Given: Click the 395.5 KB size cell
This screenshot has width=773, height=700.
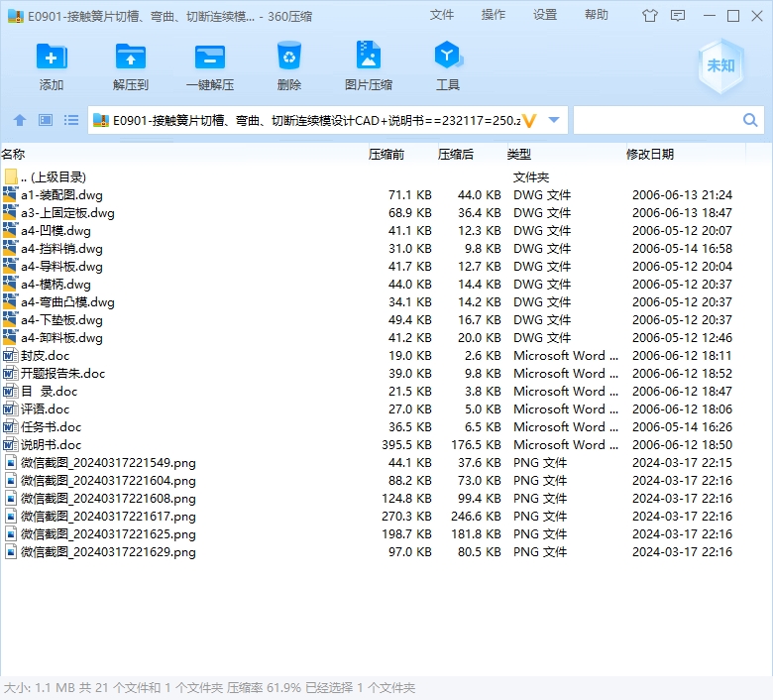Looking at the screenshot, I should (406, 444).
